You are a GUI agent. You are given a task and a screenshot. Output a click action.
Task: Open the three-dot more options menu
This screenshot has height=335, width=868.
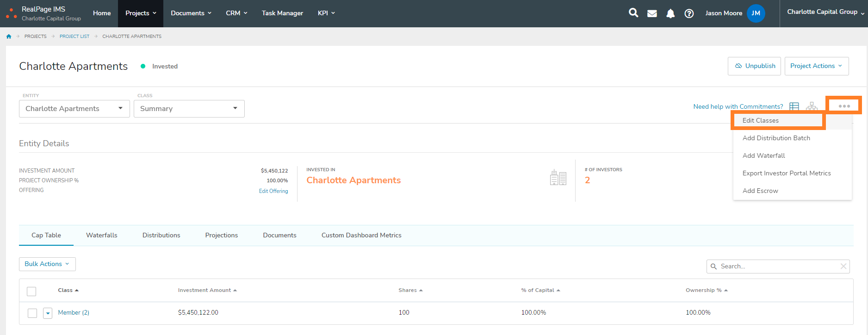pyautogui.click(x=844, y=106)
